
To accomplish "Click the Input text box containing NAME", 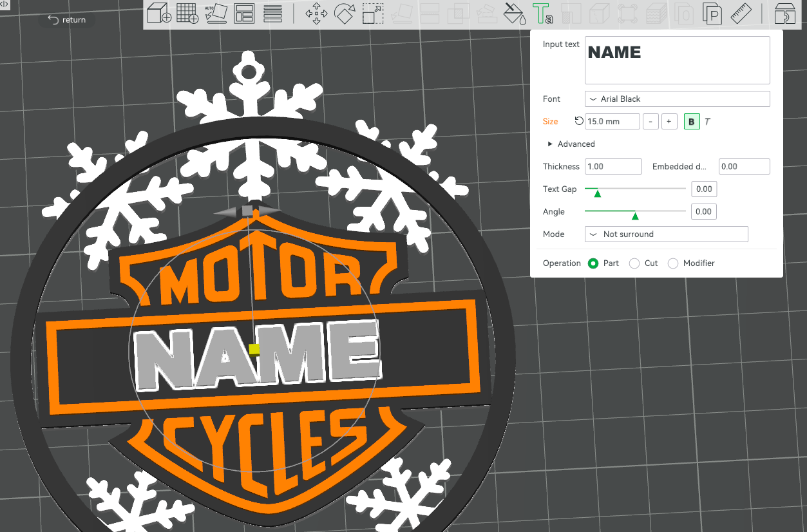I will [678, 60].
